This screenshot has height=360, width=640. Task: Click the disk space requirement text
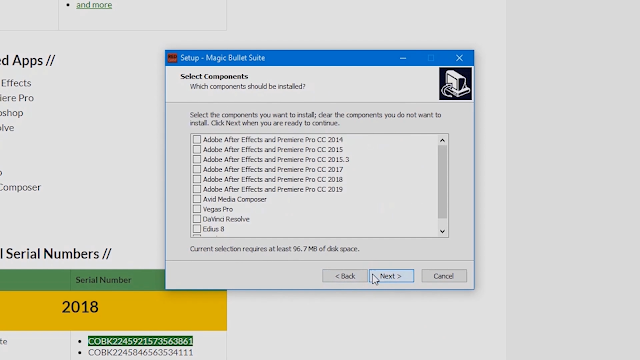274,249
